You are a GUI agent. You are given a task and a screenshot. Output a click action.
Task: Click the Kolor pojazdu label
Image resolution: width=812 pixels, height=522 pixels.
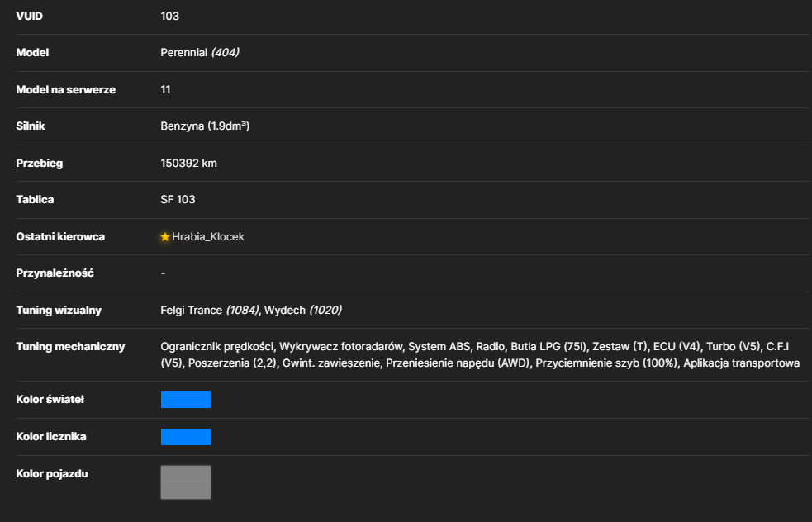(x=52, y=474)
